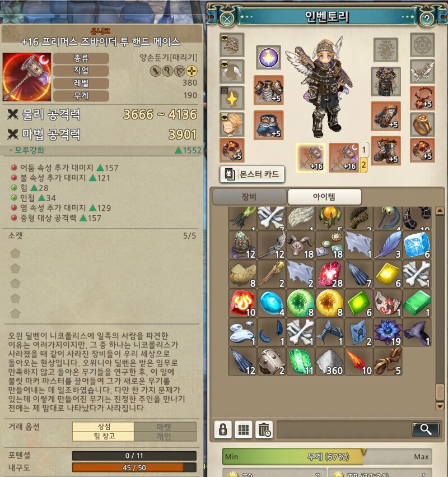Click the trash bin timer icon

point(264,429)
